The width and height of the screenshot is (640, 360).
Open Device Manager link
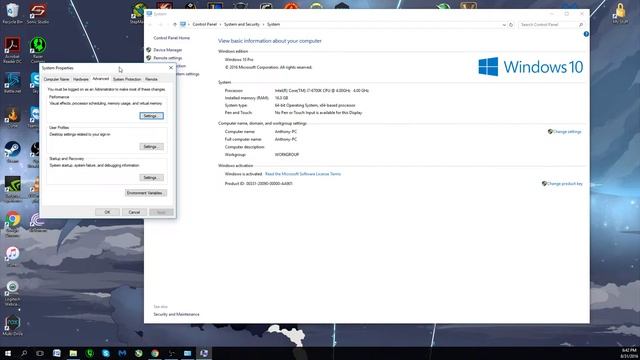[168, 50]
